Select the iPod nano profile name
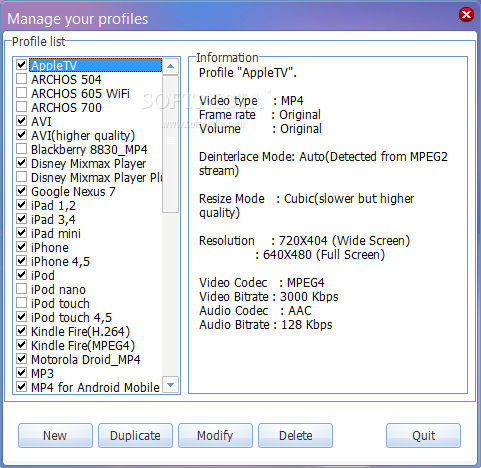Image resolution: width=481 pixels, height=468 pixels. 58,290
